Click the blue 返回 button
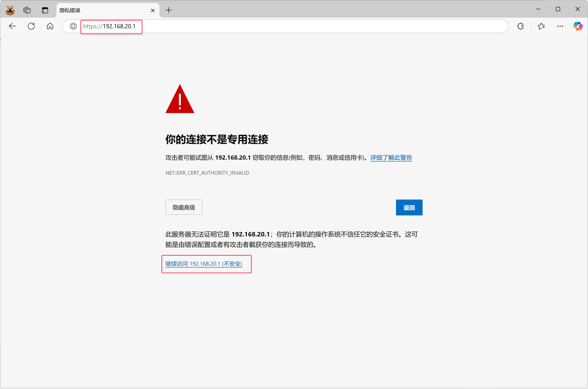The image size is (588, 389). [409, 207]
